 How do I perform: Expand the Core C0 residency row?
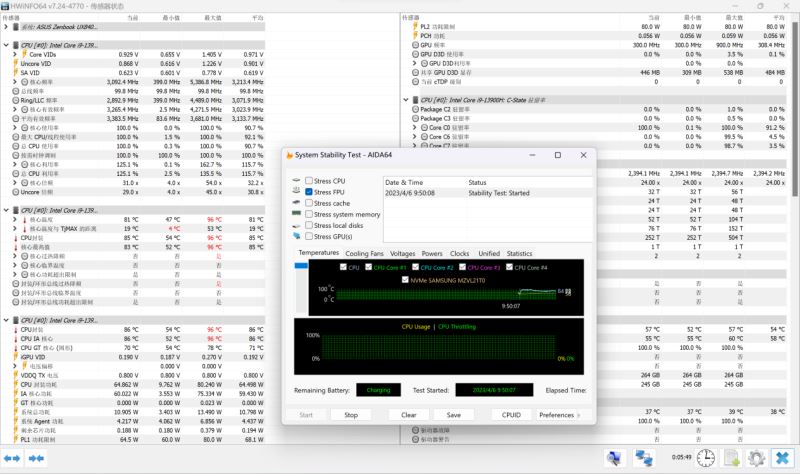point(415,128)
